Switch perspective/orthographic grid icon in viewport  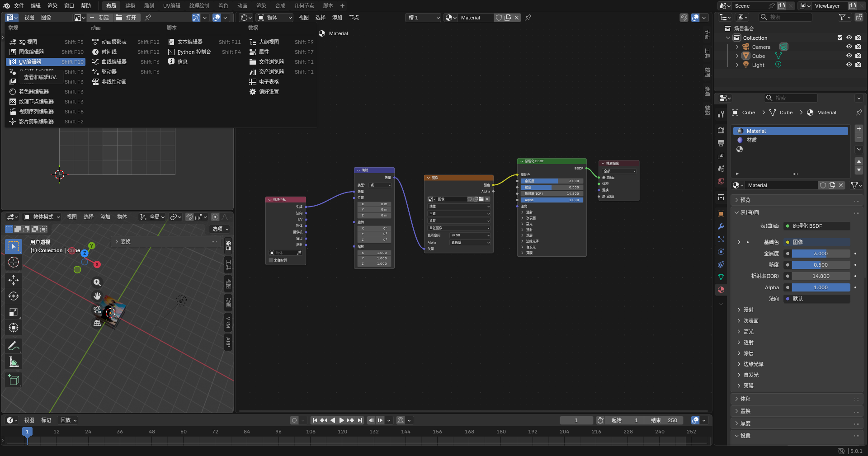point(97,323)
